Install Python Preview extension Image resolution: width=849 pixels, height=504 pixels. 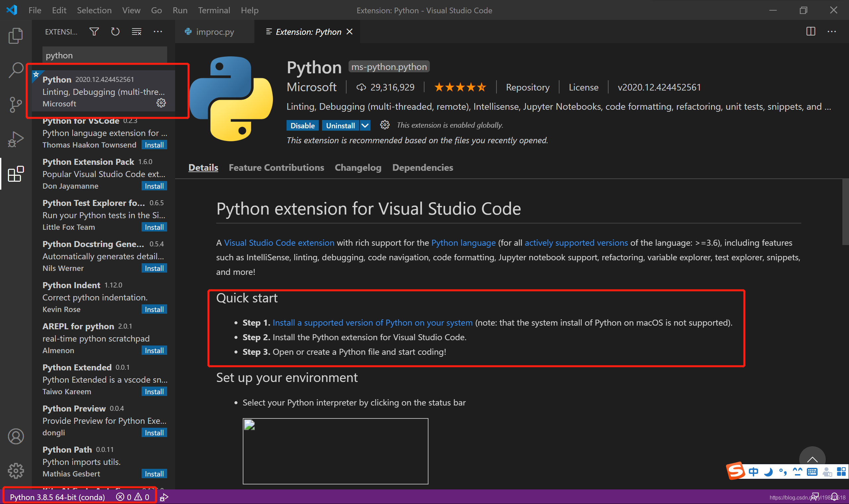click(154, 433)
